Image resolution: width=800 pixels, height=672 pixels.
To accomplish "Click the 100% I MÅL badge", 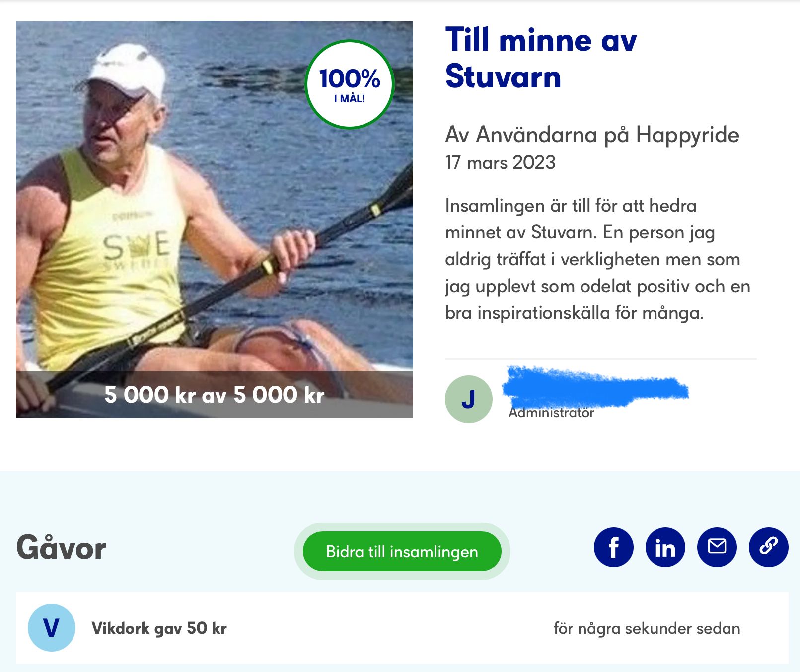I will tap(350, 84).
